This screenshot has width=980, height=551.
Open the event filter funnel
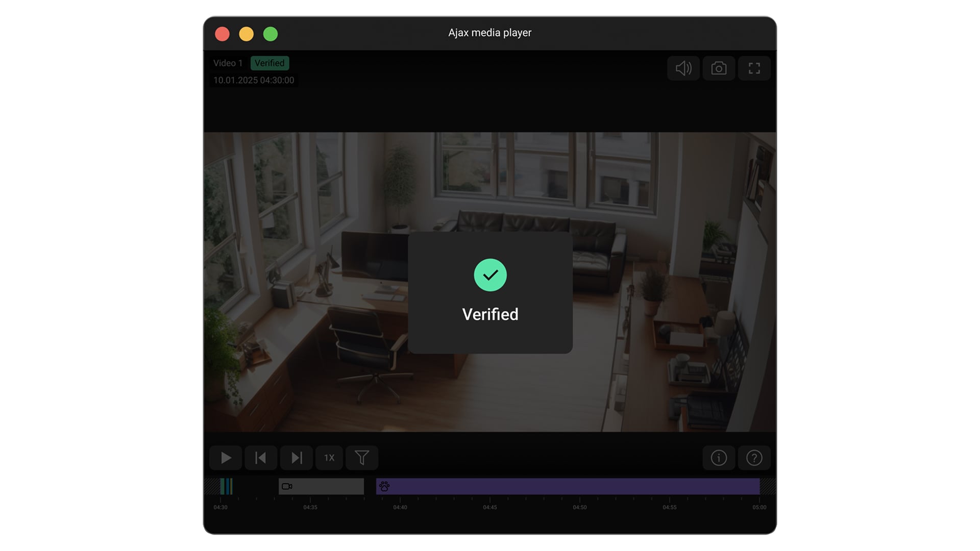pyautogui.click(x=362, y=458)
